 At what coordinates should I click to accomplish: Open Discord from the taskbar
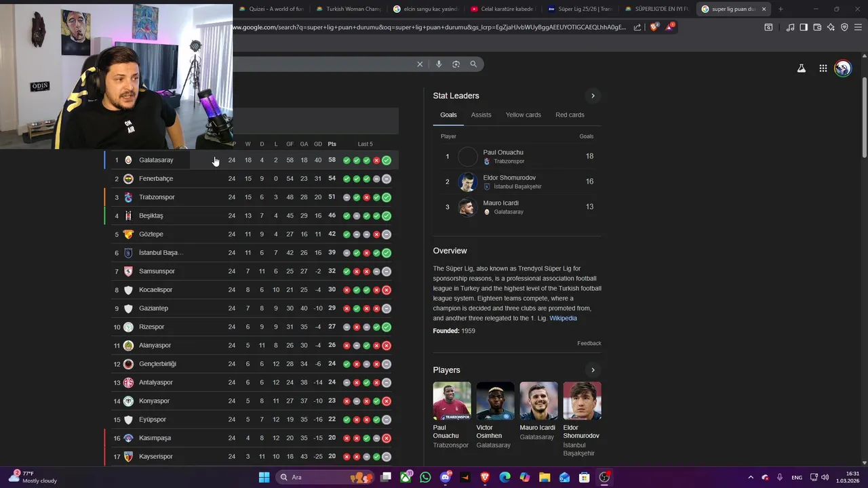(x=446, y=477)
